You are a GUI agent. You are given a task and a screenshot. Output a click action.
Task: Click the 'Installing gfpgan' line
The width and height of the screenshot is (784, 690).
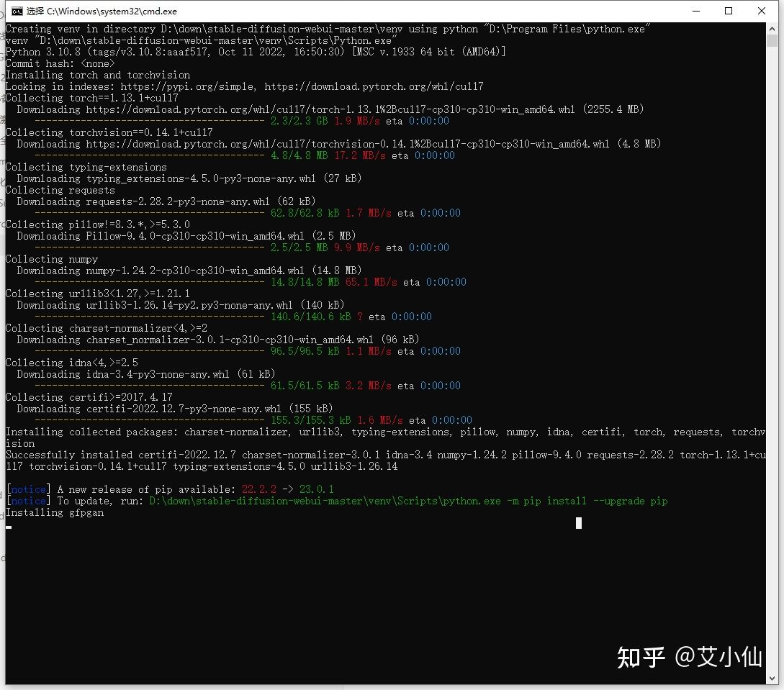55,512
